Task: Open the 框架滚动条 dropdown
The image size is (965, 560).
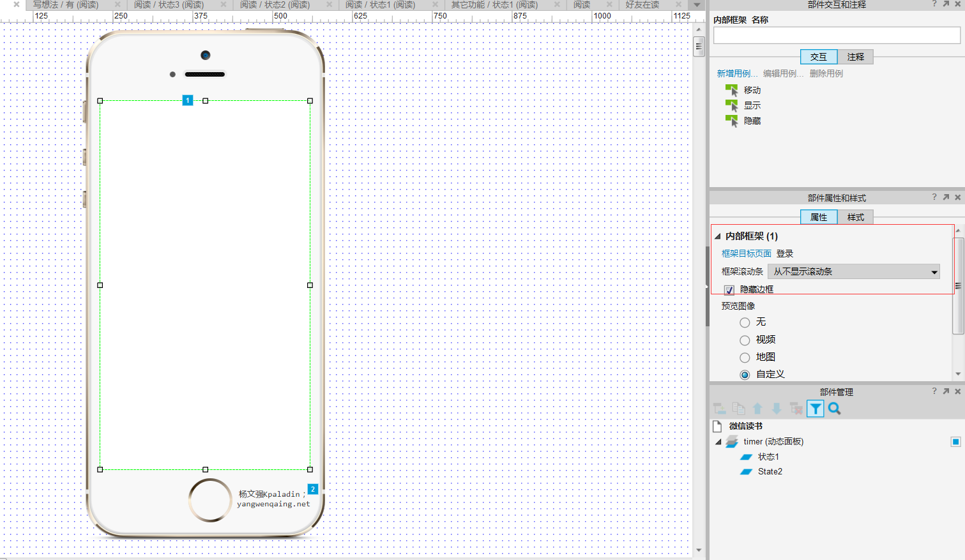Action: pyautogui.click(x=854, y=271)
